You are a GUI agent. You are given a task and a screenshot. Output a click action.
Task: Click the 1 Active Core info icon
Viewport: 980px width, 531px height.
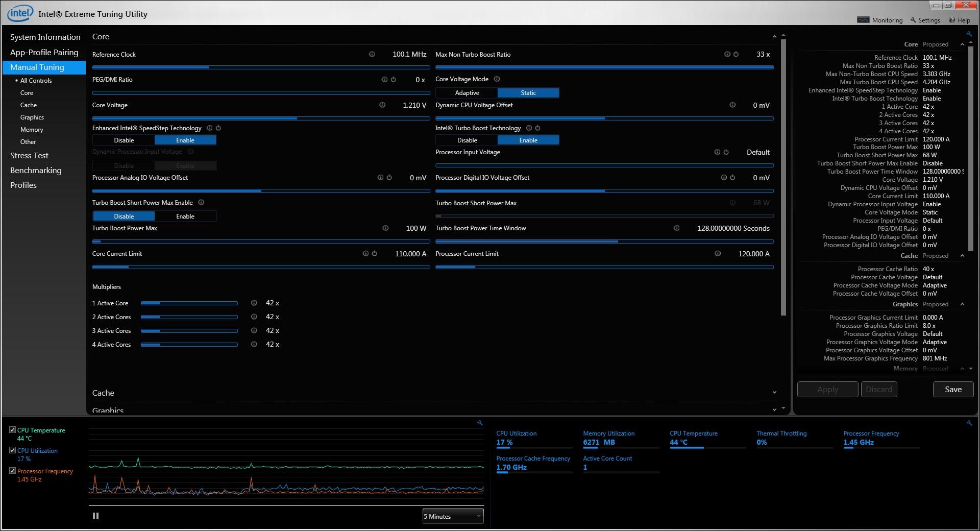point(254,303)
